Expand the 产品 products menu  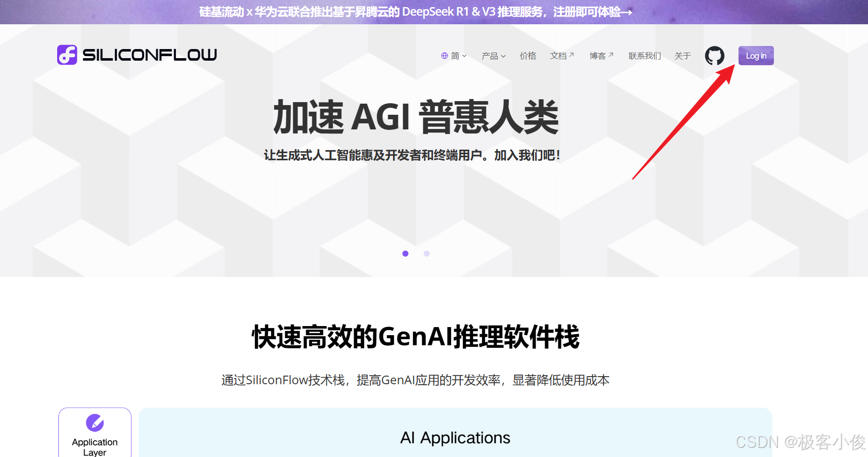493,56
